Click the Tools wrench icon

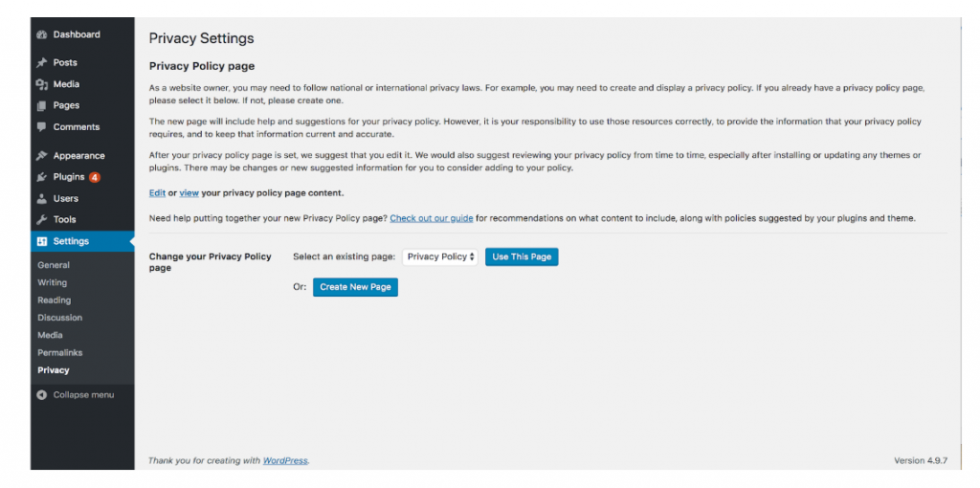pyautogui.click(x=41, y=219)
